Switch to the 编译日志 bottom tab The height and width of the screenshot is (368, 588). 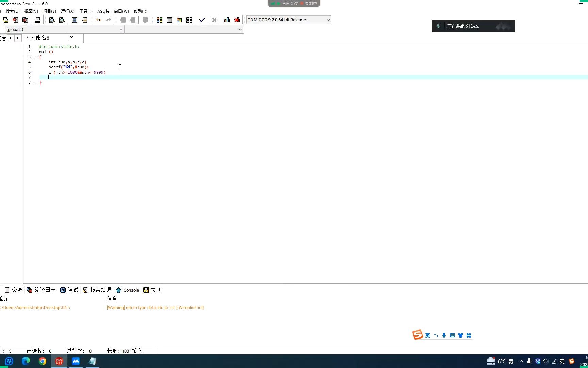coord(41,290)
